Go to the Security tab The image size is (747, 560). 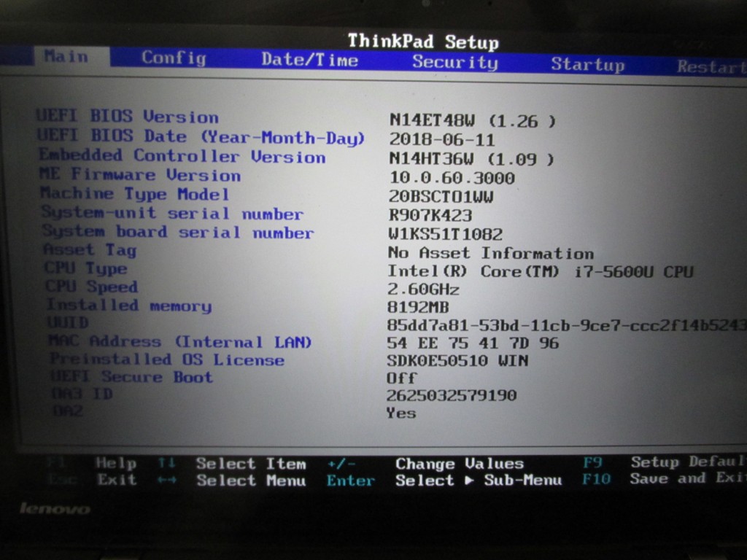tap(455, 62)
